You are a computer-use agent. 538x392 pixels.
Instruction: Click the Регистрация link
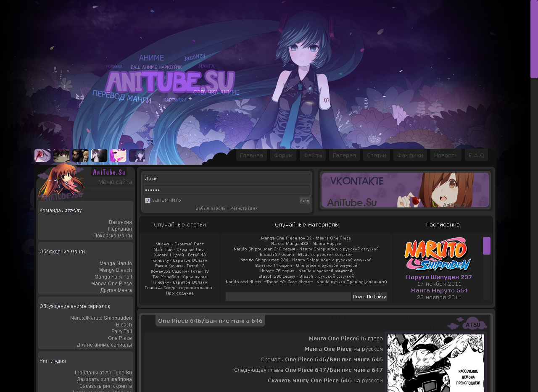point(244,208)
